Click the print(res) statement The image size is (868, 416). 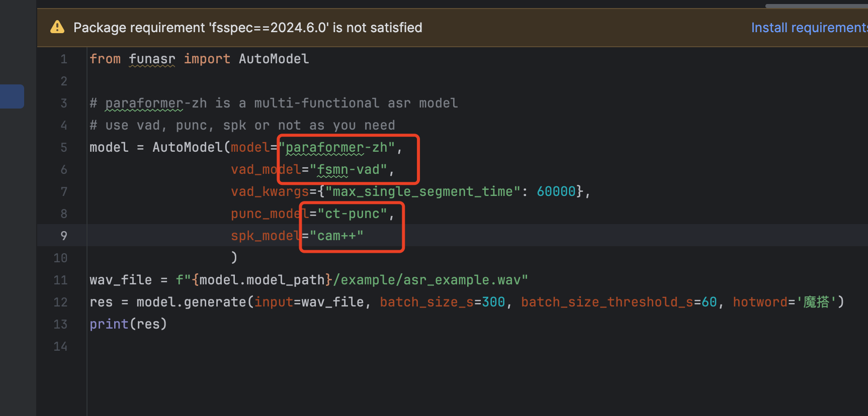[128, 325]
